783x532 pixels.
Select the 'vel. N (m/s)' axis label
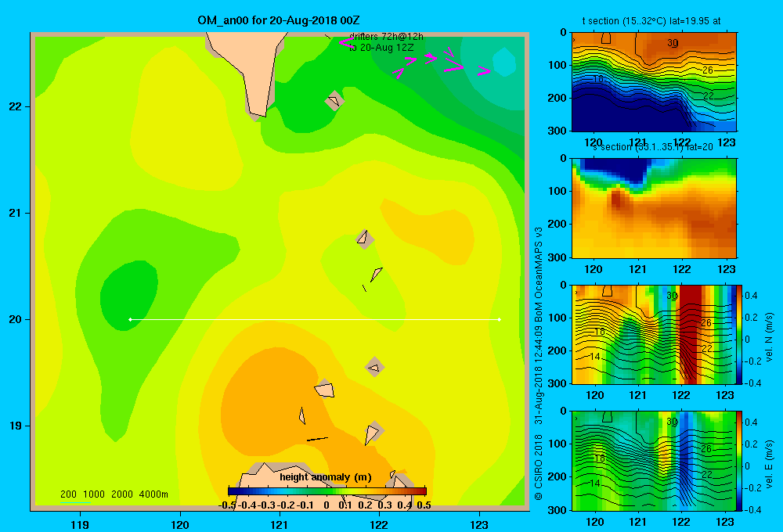[x=769, y=337]
